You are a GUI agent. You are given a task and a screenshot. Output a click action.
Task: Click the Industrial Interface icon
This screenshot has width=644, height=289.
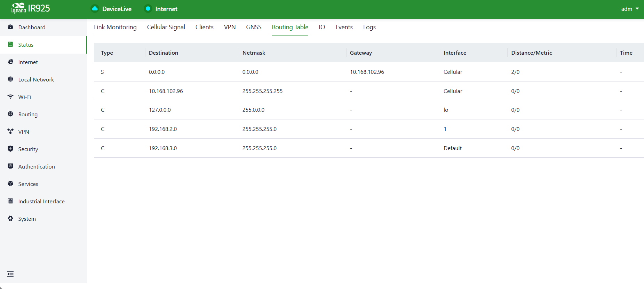[10, 201]
